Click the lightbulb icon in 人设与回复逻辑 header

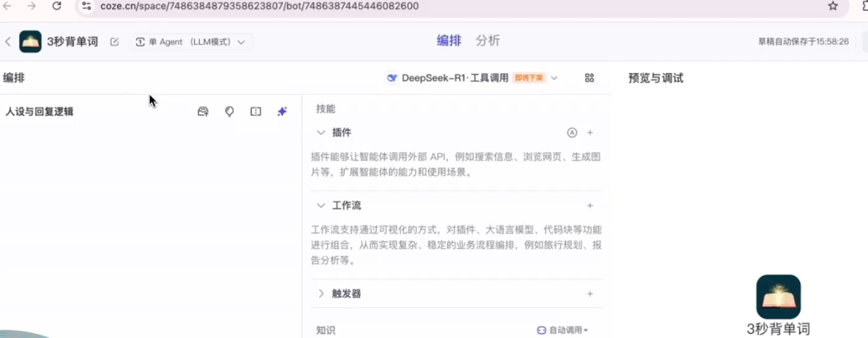(x=230, y=112)
